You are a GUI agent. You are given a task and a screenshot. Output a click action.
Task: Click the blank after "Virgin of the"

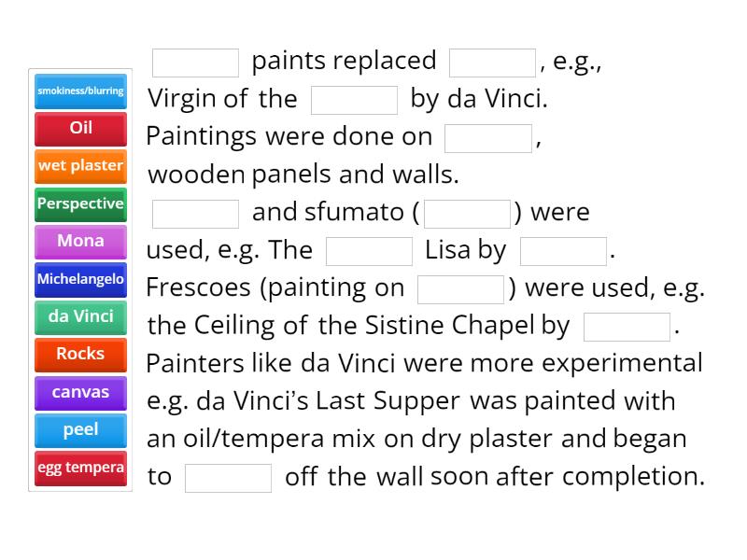tap(355, 99)
